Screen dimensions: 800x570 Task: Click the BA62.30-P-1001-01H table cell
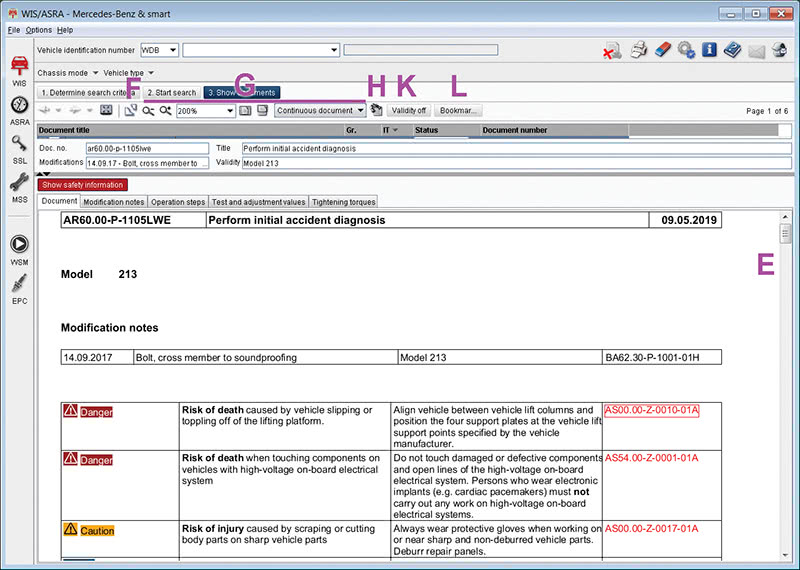pos(662,357)
